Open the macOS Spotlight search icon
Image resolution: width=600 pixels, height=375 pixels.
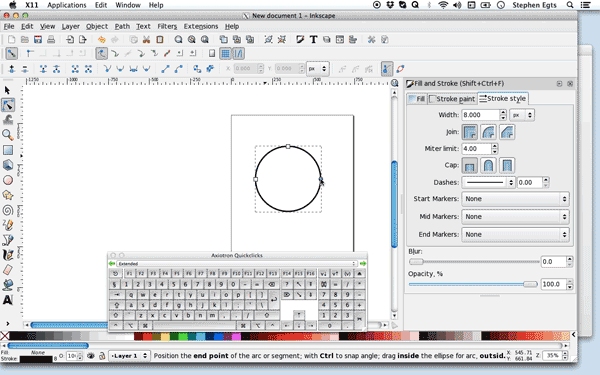[x=570, y=5]
